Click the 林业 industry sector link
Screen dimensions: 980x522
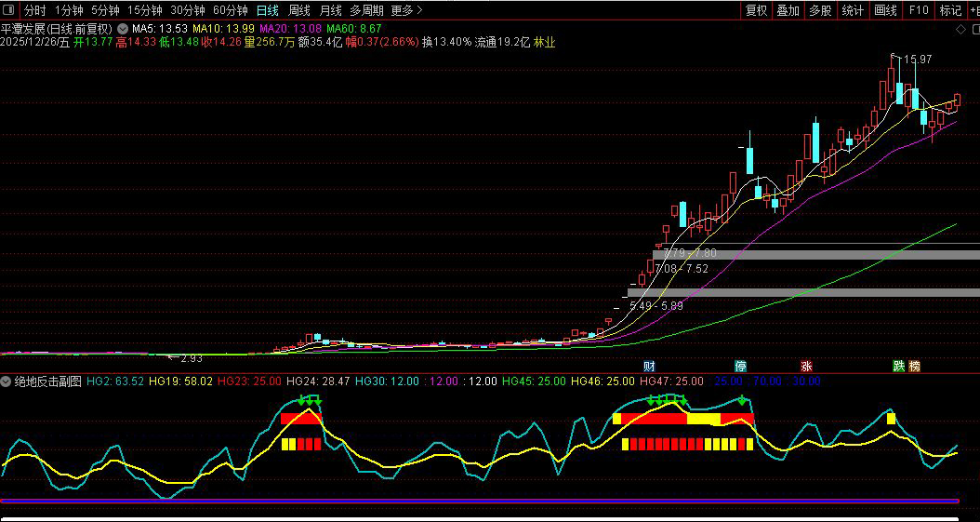[x=544, y=42]
